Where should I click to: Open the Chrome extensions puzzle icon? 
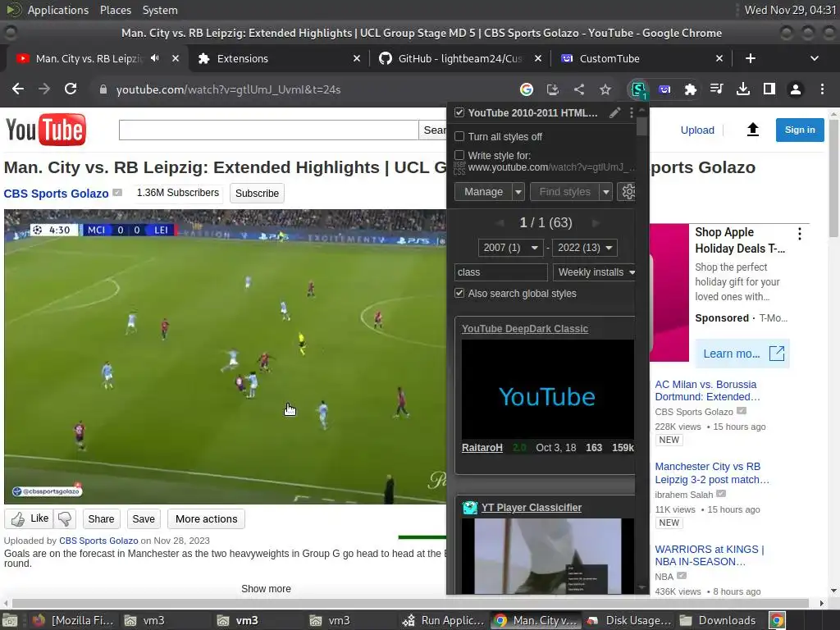pos(691,89)
